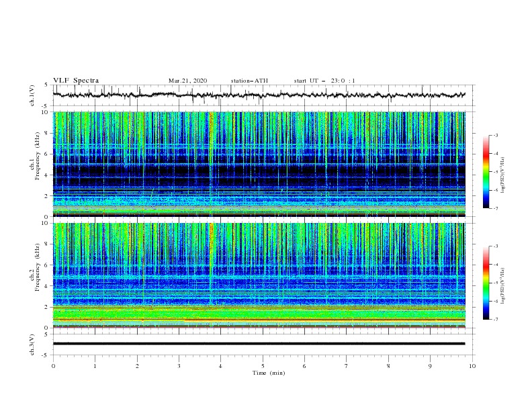Click the '-3' tick on the ch.1 colorbar
The width and height of the screenshot is (532, 411).
495,135
